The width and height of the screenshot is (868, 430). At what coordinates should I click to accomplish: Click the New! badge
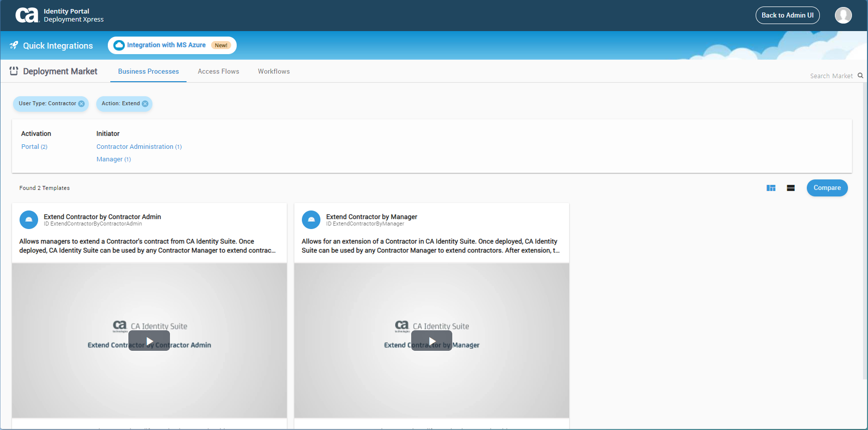pyautogui.click(x=221, y=45)
